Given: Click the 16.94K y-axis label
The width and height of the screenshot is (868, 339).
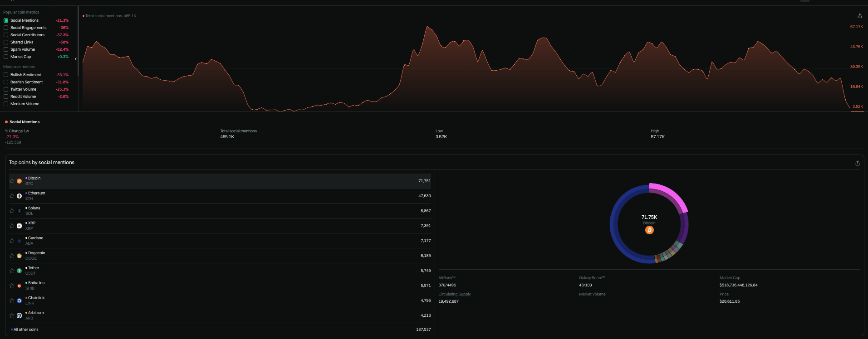Looking at the screenshot, I should point(857,87).
